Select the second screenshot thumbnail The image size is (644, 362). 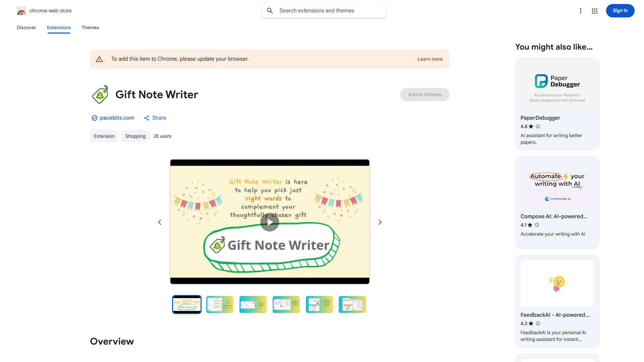220,304
